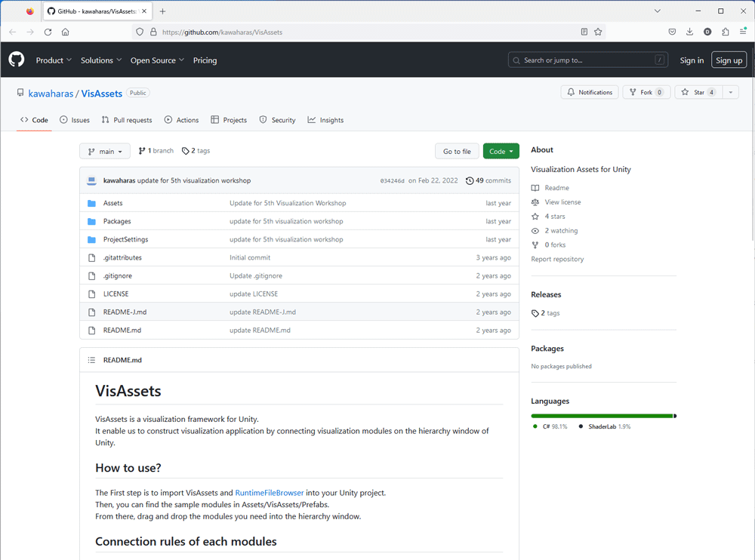Switch to the Issues tab
Image resolution: width=755 pixels, height=560 pixels.
point(75,120)
